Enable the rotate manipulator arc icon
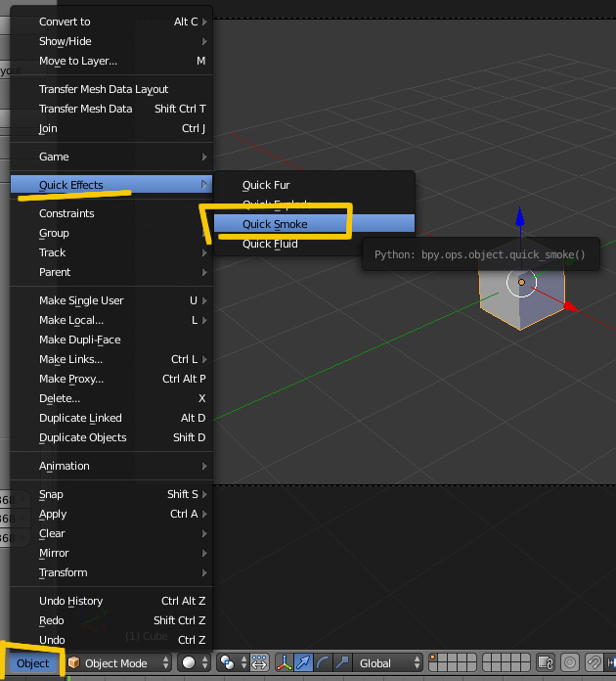 [x=323, y=662]
